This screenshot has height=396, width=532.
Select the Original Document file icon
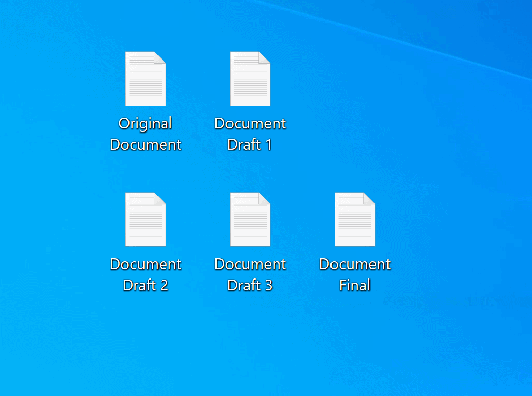146,79
